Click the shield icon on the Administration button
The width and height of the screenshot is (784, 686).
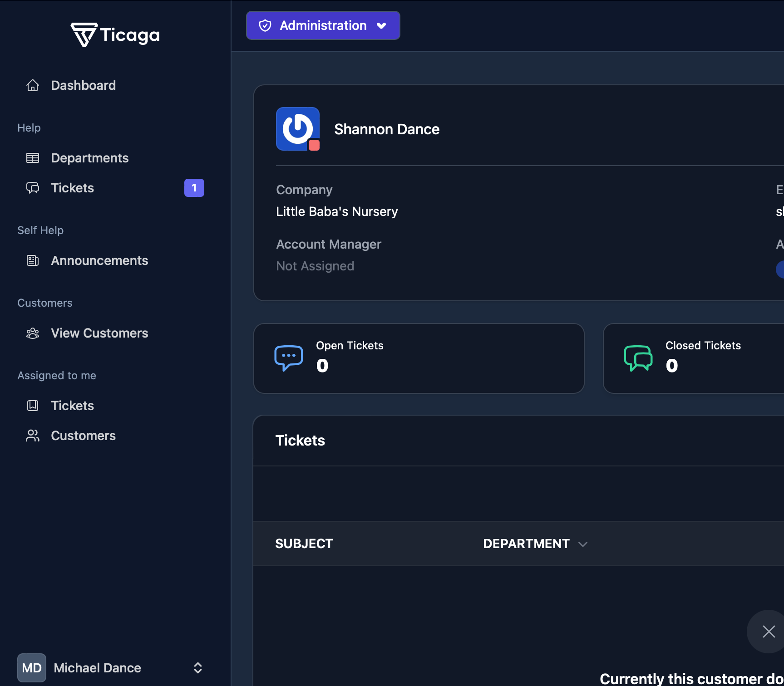point(265,25)
